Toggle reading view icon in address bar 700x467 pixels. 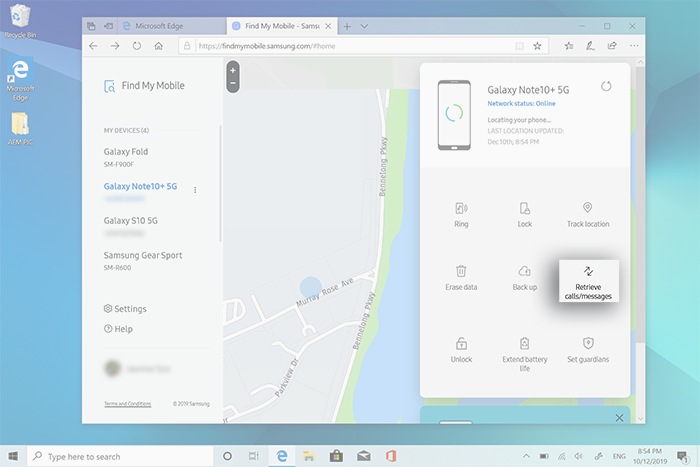pos(519,46)
